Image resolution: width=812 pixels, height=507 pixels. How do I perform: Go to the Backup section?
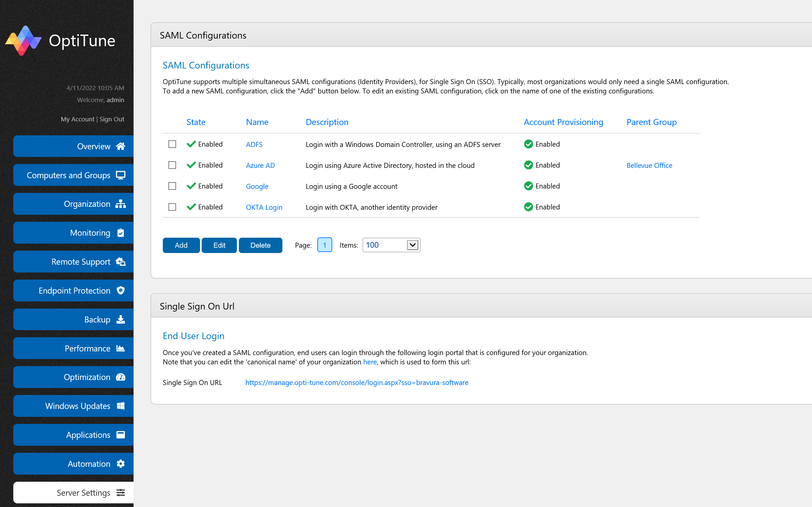point(73,319)
